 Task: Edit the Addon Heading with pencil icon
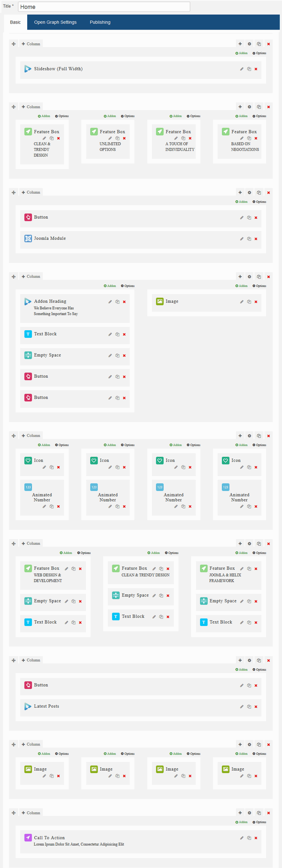pyautogui.click(x=110, y=302)
